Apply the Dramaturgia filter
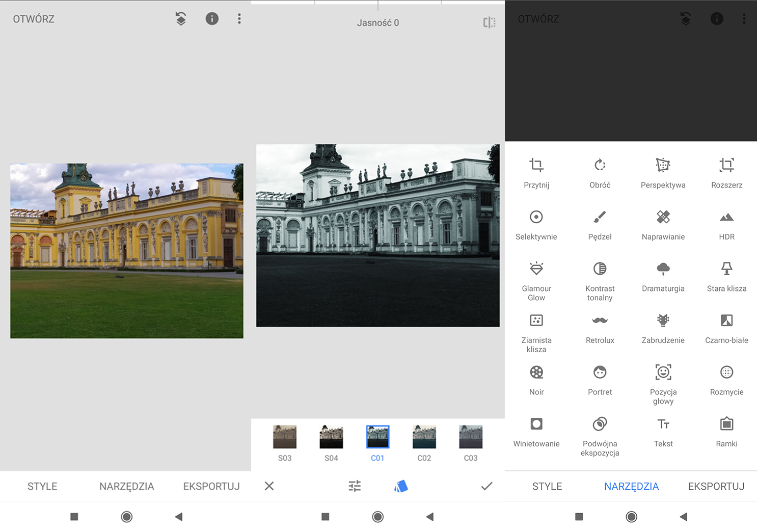The image size is (757, 532). pyautogui.click(x=663, y=269)
